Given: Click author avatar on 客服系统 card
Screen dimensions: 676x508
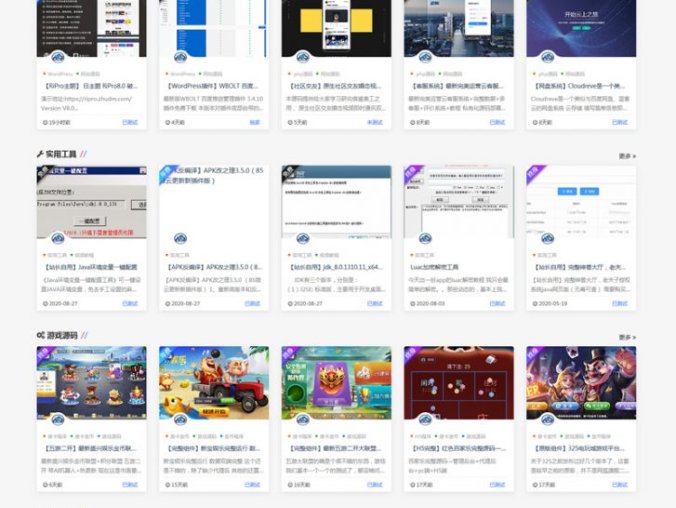Looking at the screenshot, I should point(425,57).
